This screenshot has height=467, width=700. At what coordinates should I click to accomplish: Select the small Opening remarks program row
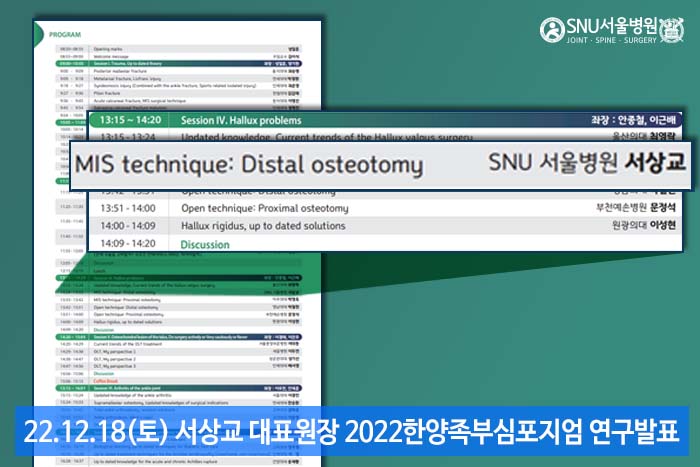pos(179,49)
